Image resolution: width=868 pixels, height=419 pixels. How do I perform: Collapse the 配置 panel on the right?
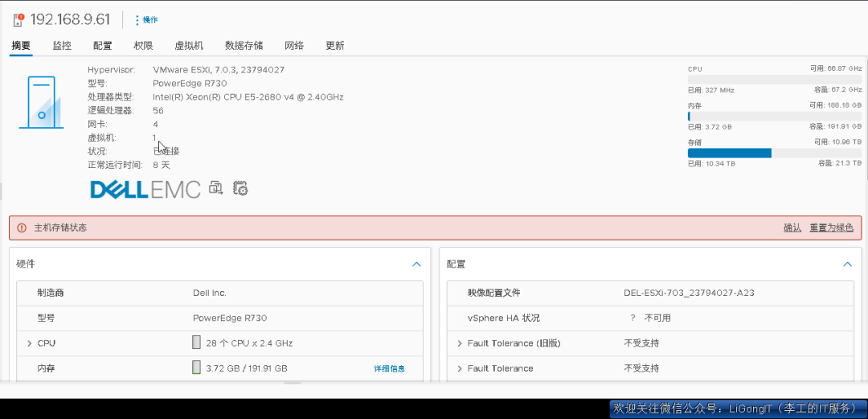848,265
